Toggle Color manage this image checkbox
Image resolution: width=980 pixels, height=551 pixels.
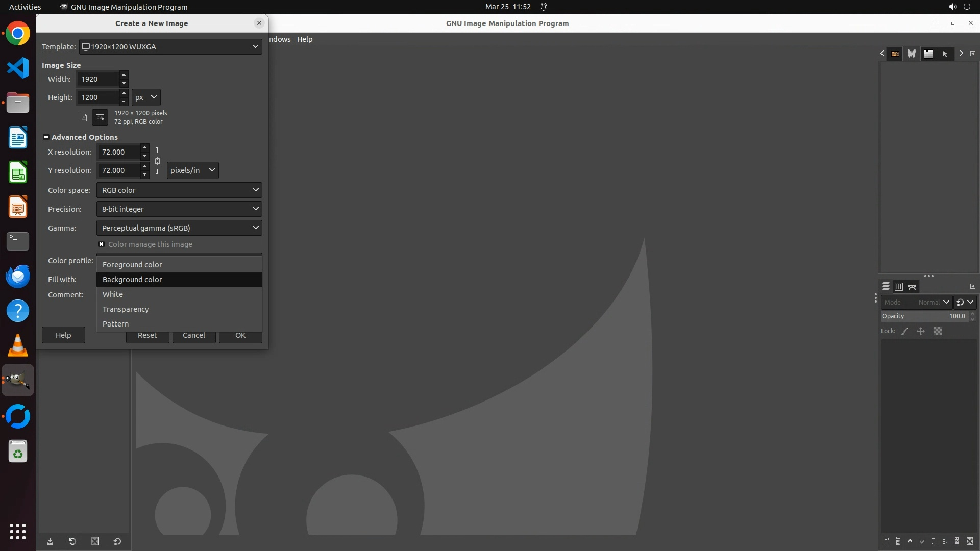pos(102,244)
